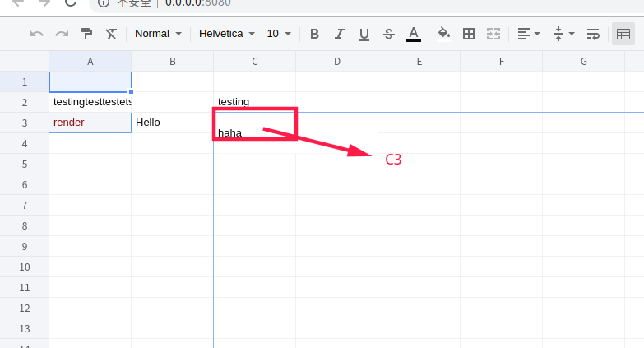Screen dimensions: 644x348
Task: Click the browser reload icon
Action: [x=71, y=2]
